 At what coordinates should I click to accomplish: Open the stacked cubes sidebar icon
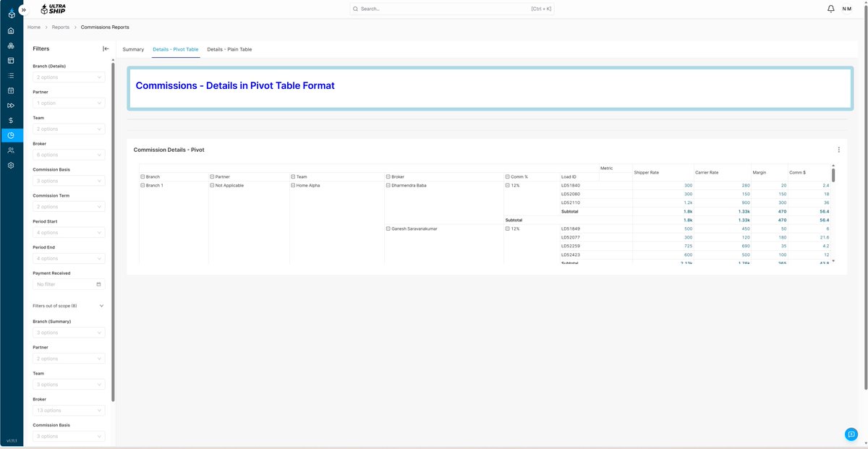tap(11, 46)
